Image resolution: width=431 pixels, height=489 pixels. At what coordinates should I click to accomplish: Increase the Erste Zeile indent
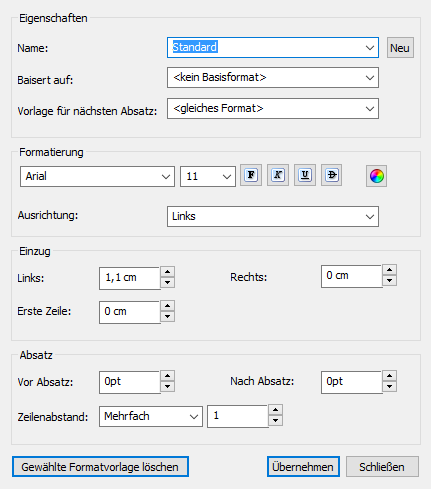168,306
